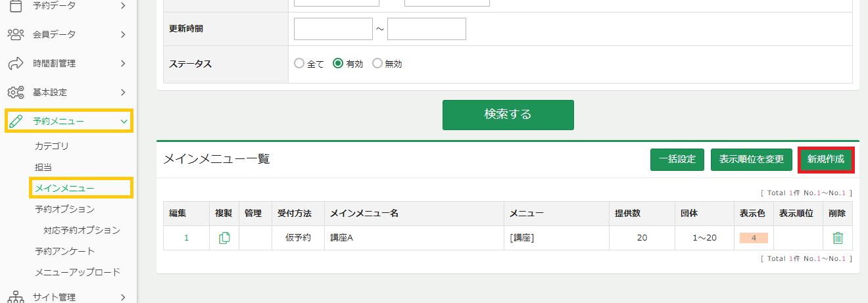Viewport: 868px width, 303px height.
Task: Expand the 会員データ chevron
Action: tap(123, 34)
